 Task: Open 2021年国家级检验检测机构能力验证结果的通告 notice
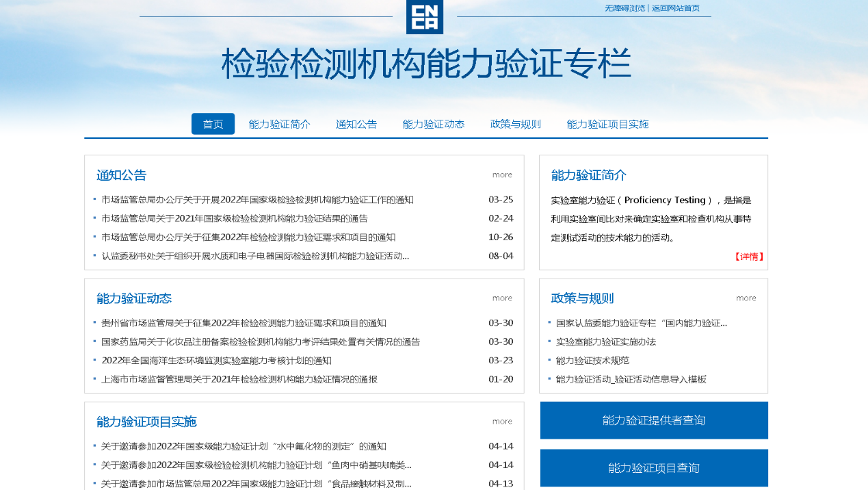[x=234, y=218]
